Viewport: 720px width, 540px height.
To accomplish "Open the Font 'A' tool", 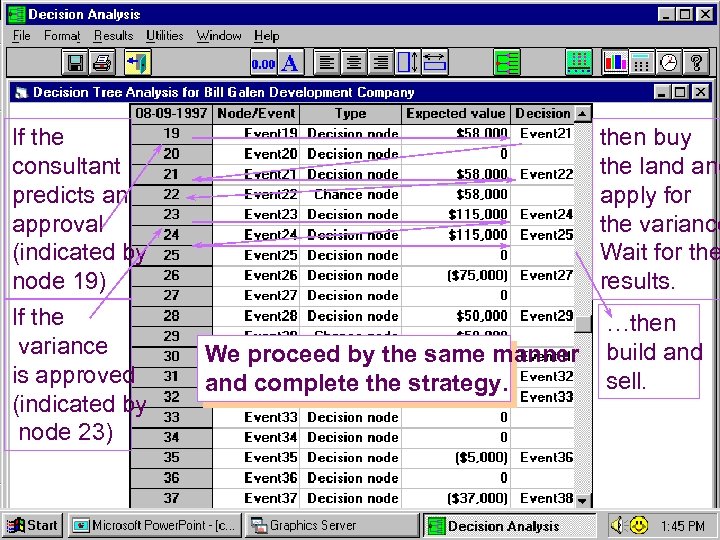I will (x=290, y=62).
